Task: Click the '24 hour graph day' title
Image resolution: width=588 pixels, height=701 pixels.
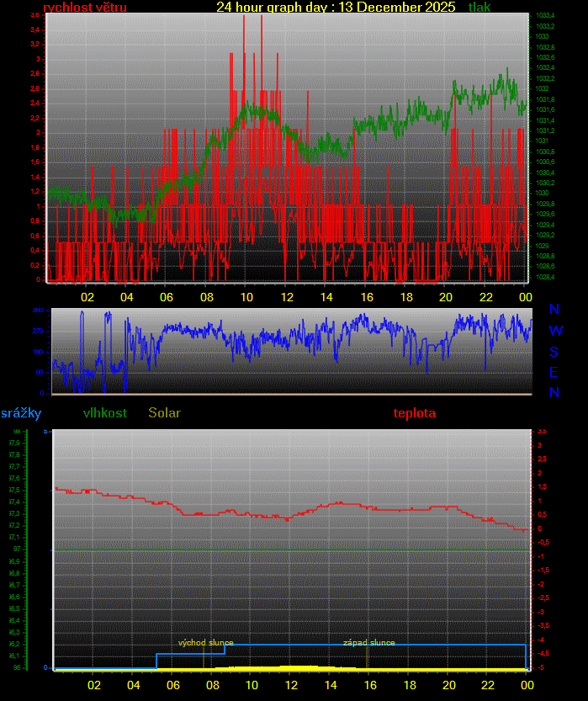Action: click(336, 8)
